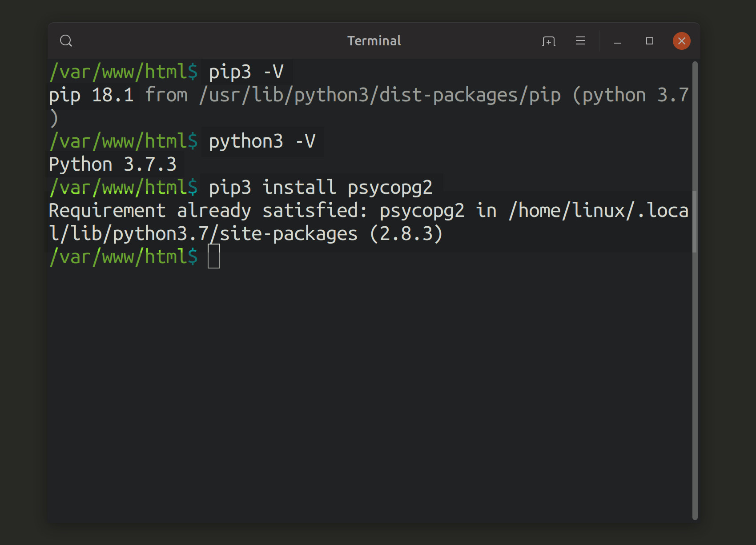Screen dimensions: 756x545
Task: Click the search magnifier icon in the header
Action: tap(66, 41)
